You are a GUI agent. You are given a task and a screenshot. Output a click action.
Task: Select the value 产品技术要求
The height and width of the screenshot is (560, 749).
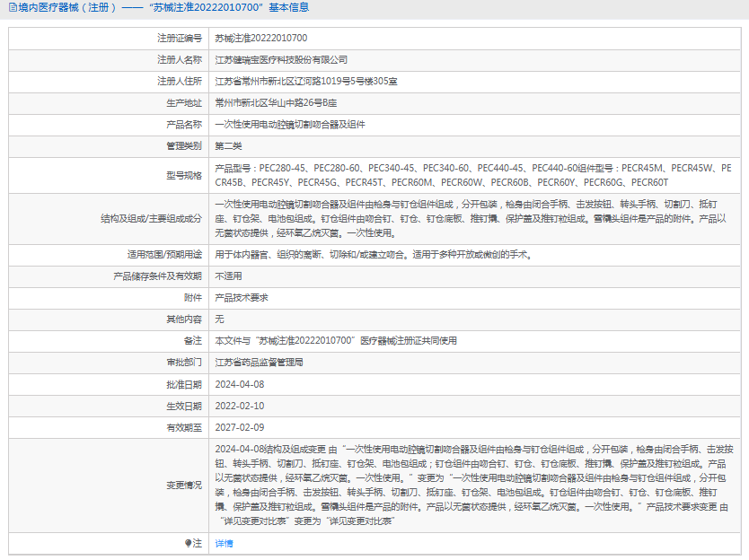click(242, 298)
